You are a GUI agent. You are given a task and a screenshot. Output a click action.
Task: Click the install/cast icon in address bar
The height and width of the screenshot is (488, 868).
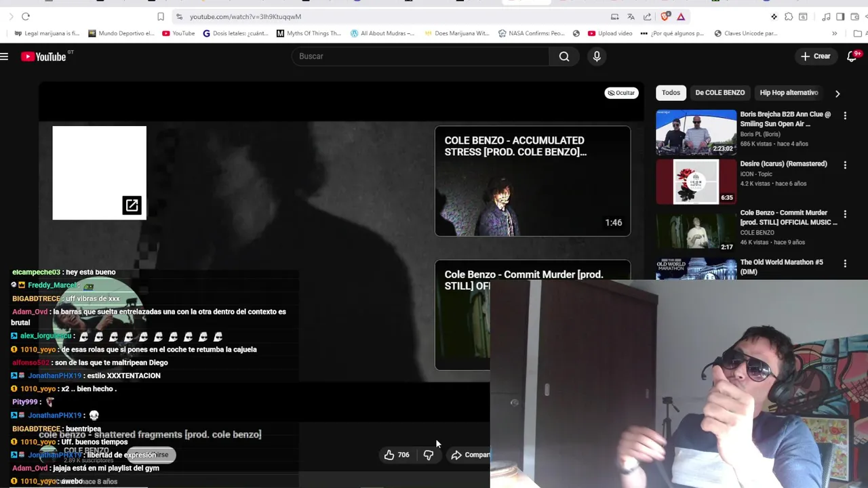point(614,16)
